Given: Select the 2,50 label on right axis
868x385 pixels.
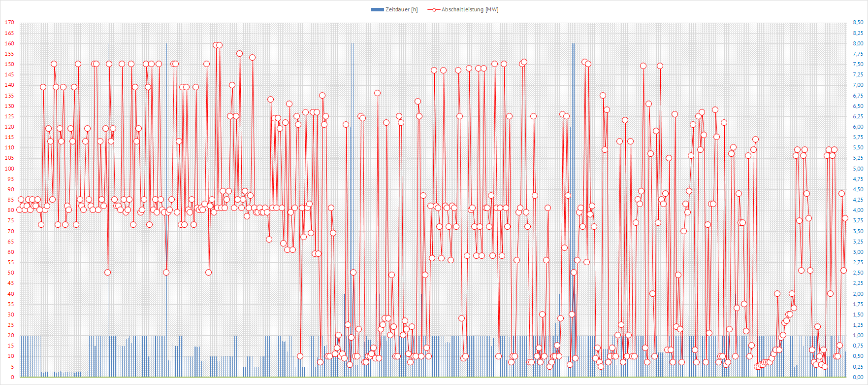Looking at the screenshot, I should [x=858, y=273].
